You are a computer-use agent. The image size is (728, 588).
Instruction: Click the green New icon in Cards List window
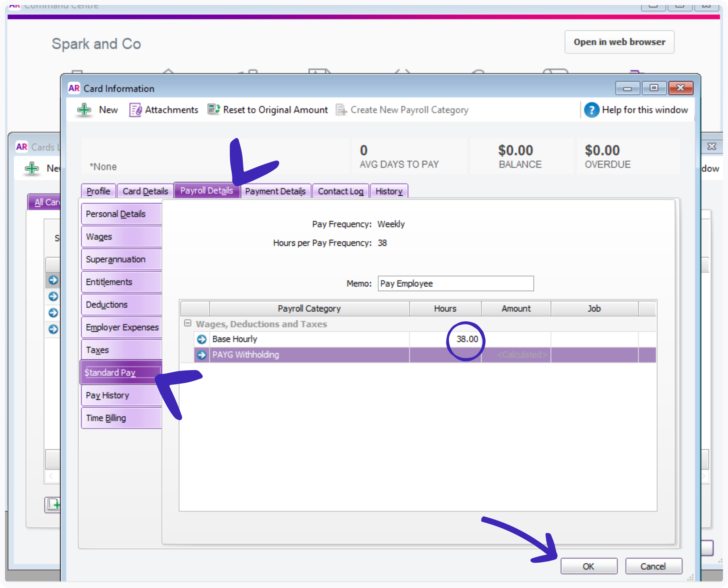[32, 168]
